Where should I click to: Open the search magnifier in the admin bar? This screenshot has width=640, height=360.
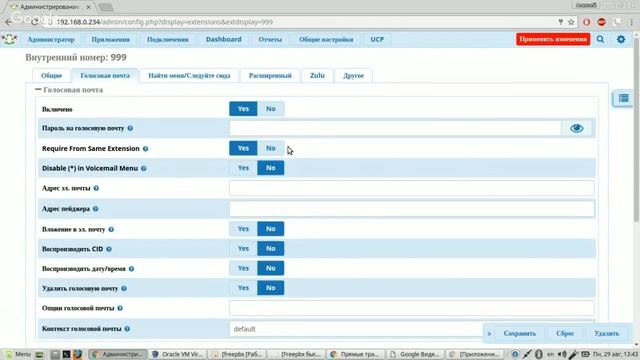[x=600, y=39]
